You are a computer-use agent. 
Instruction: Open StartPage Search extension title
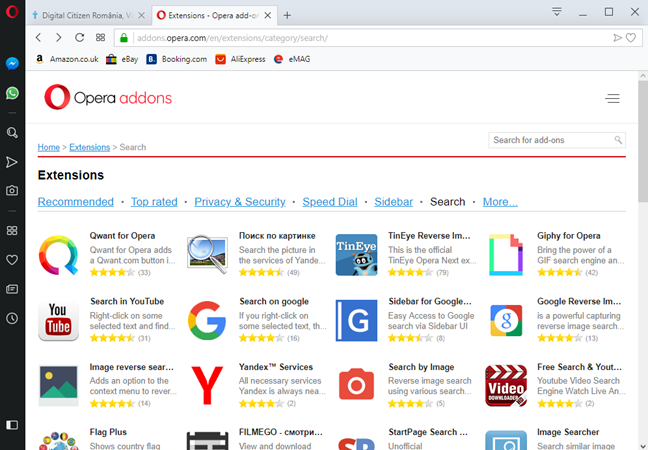(x=428, y=432)
